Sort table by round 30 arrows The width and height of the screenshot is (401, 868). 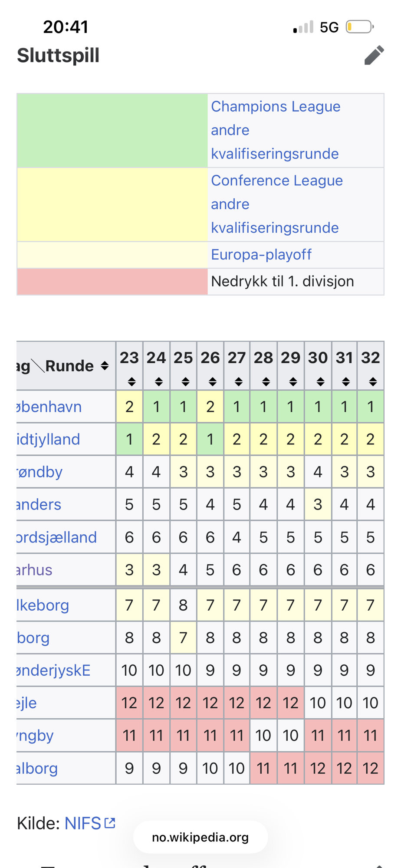coord(320,382)
